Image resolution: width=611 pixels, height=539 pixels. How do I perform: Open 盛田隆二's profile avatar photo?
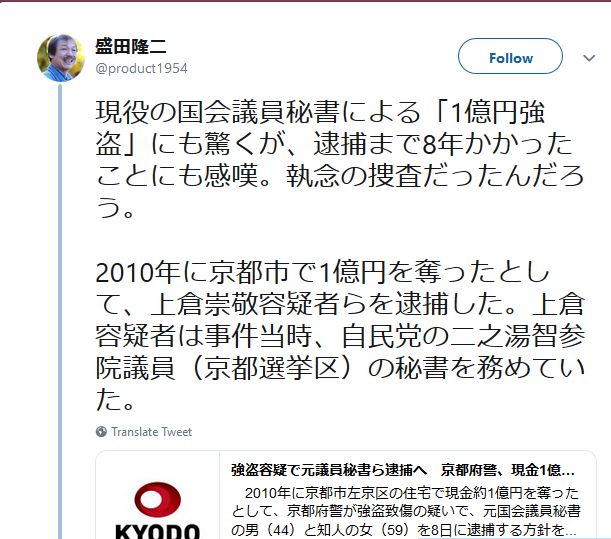60,58
